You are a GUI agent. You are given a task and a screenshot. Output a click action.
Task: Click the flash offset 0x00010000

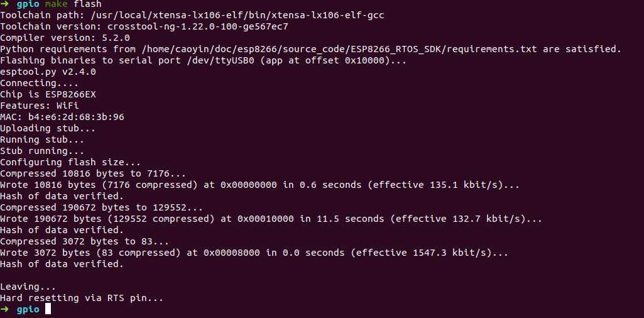tap(266, 219)
